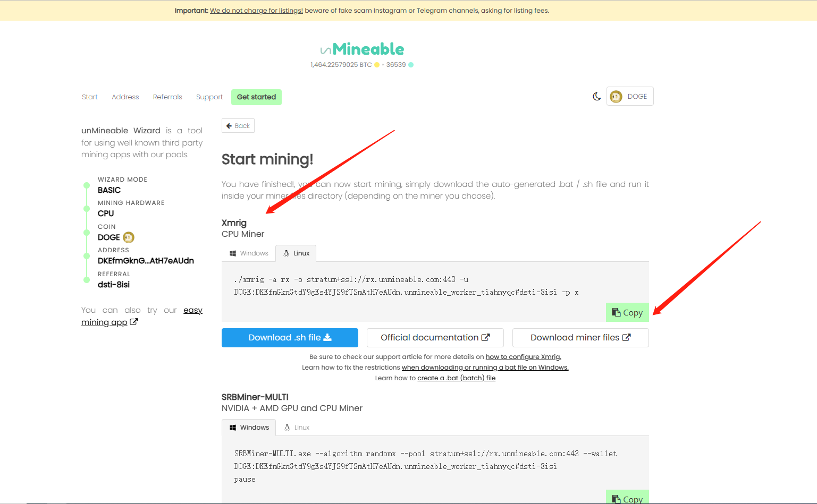817x504 pixels.
Task: Open bat file on Windows restrictions link
Action: point(485,368)
